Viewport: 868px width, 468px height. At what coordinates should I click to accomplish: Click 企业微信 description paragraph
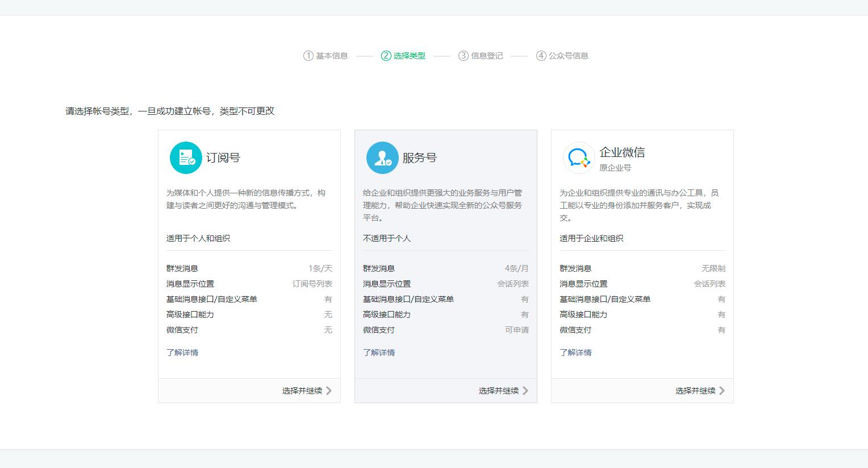[x=639, y=205]
